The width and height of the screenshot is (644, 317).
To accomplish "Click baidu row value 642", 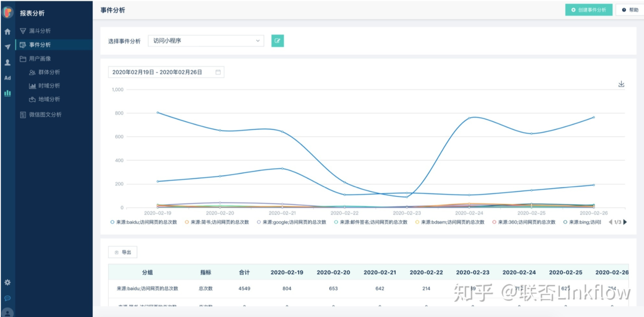I will 380,289.
